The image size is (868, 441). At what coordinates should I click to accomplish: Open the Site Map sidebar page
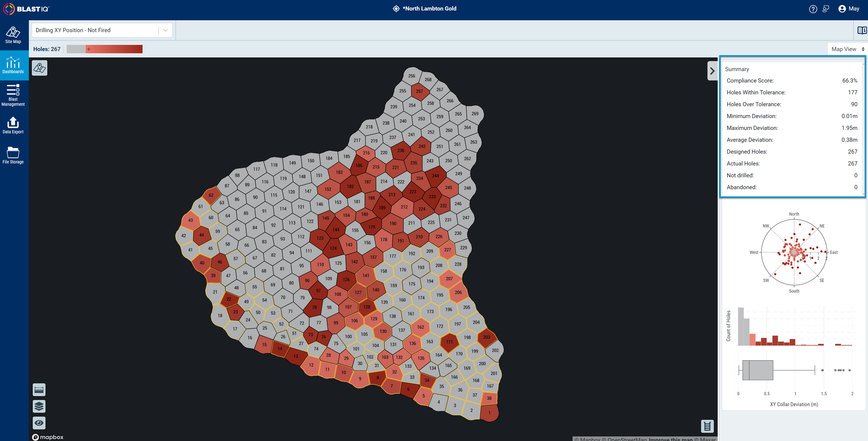point(13,35)
